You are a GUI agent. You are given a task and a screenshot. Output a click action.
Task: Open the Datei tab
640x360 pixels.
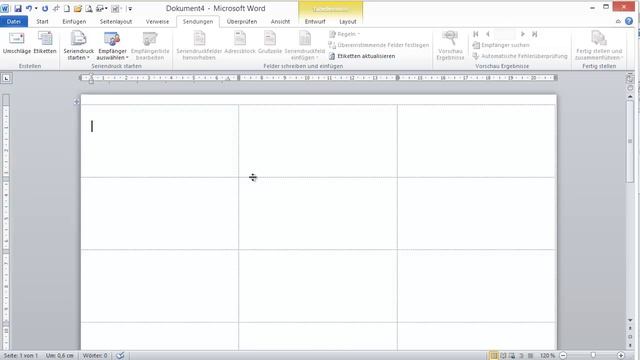[x=14, y=22]
